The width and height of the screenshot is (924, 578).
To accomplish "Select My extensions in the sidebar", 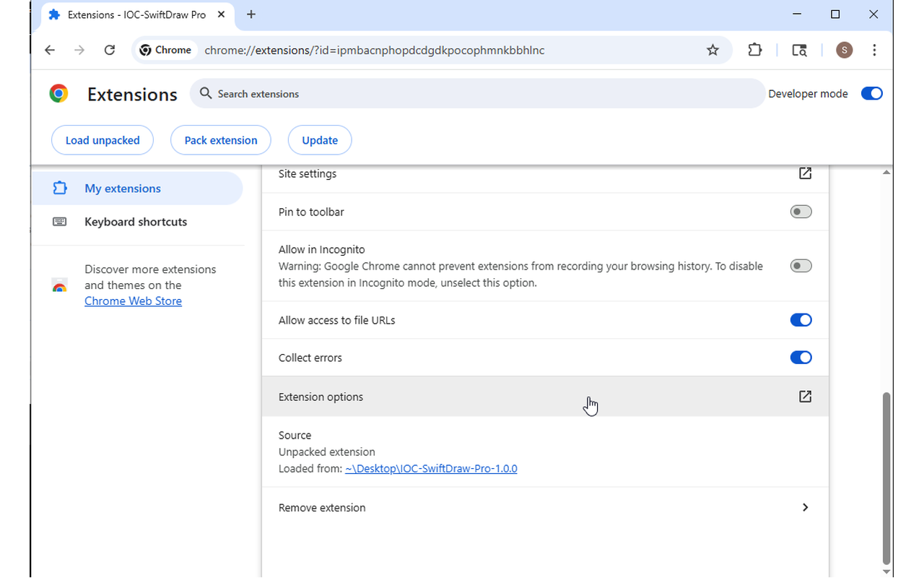I will pyautogui.click(x=137, y=189).
